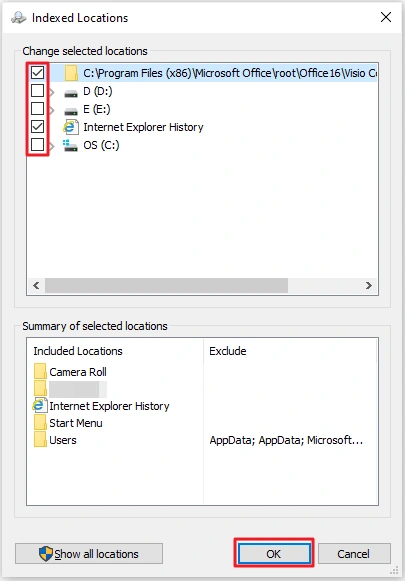Viewport: 405px width, 581px height.
Task: Click the folder icon of the Program Files path
Action: (71, 73)
